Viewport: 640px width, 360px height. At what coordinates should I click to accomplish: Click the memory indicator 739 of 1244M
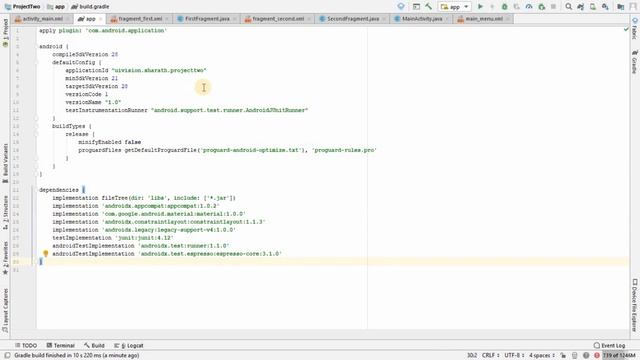(619, 356)
